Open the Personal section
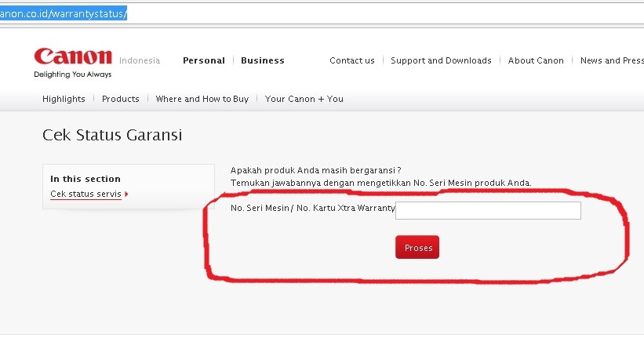Viewport: 644px width, 338px height. pos(204,60)
